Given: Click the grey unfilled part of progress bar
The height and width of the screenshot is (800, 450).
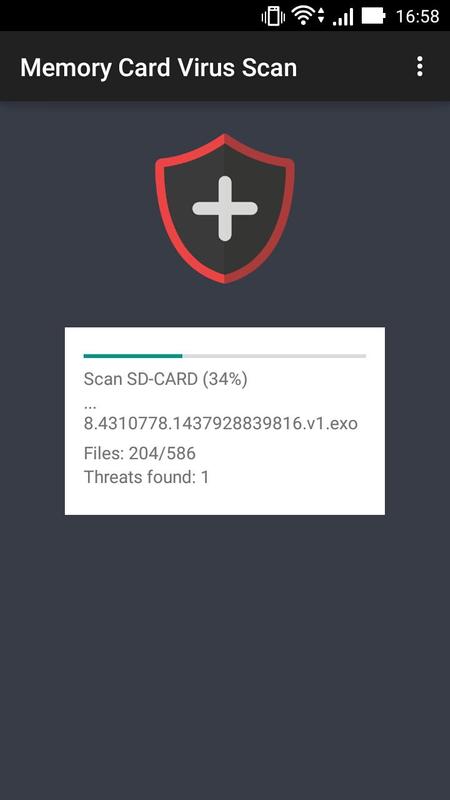Looking at the screenshot, I should click(x=274, y=356).
